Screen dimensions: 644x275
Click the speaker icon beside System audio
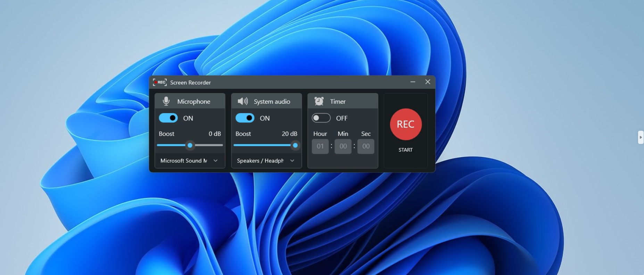(x=242, y=101)
